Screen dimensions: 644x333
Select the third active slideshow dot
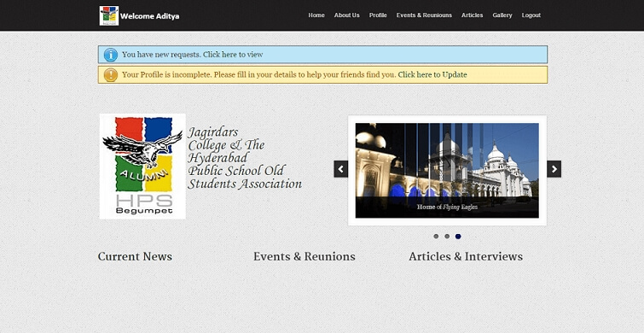pyautogui.click(x=458, y=237)
